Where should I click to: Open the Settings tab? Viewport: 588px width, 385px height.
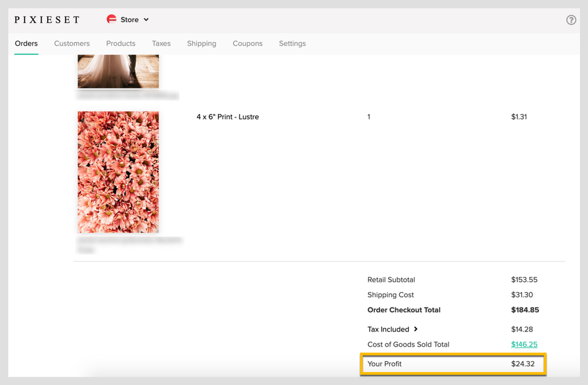tap(292, 43)
